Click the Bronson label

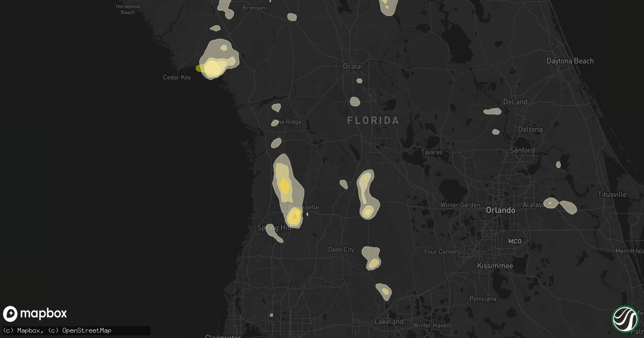coord(254,9)
